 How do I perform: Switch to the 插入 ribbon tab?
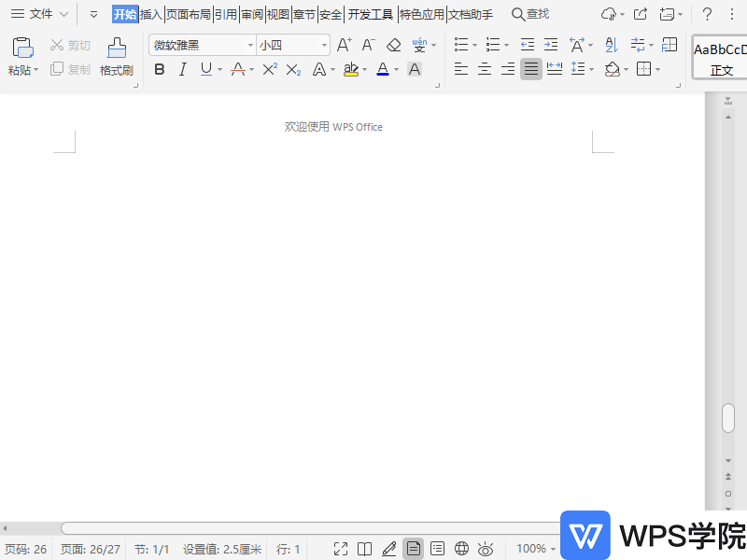pos(150,14)
